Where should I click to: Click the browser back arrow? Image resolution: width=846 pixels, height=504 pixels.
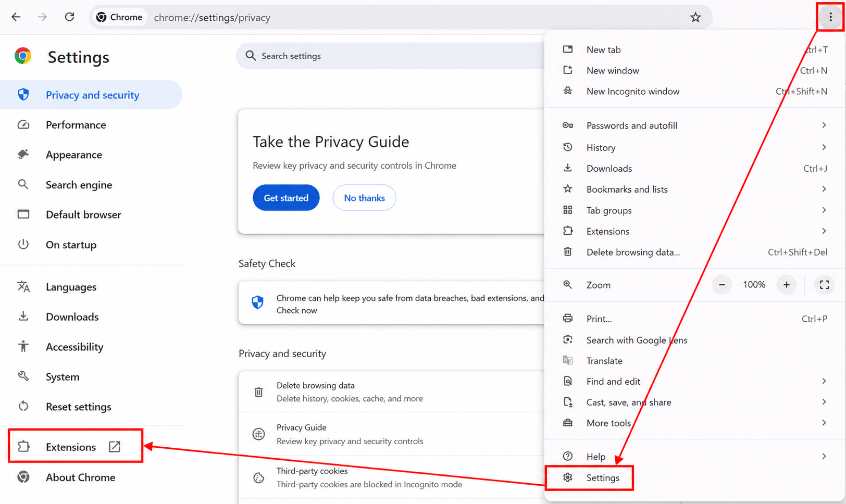coord(16,17)
